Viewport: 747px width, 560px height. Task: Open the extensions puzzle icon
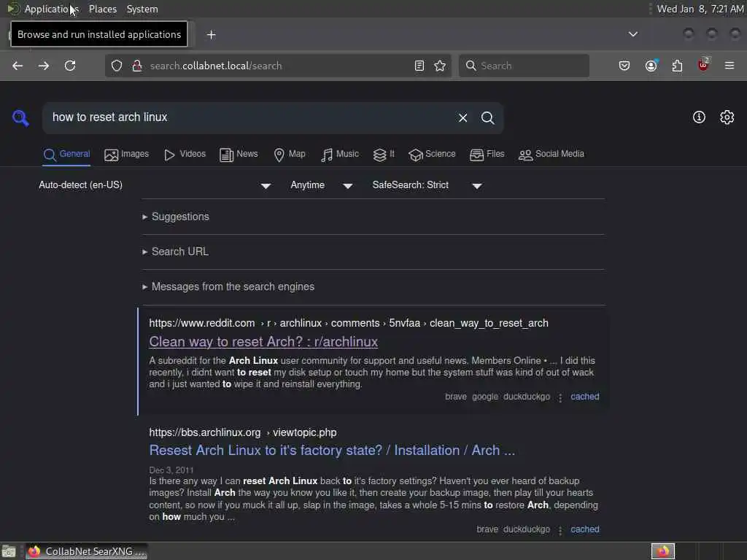pos(677,66)
